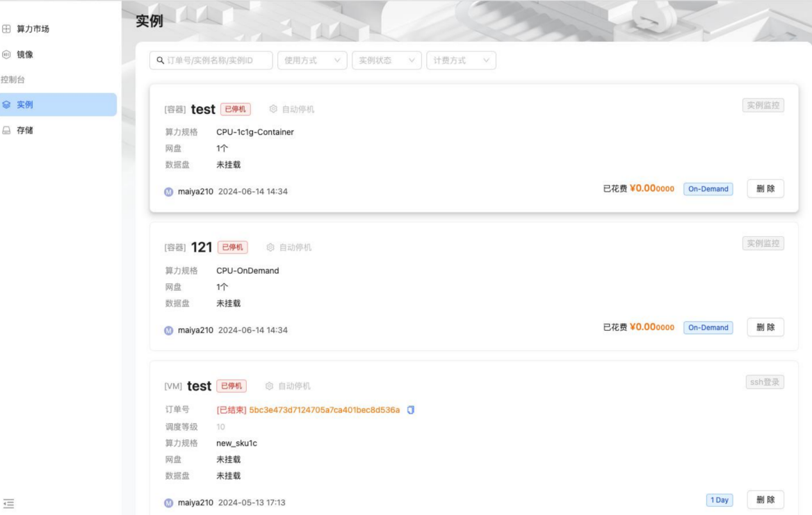The height and width of the screenshot is (515, 812).
Task: Expand the 实例状态 dropdown filter
Action: [x=387, y=60]
